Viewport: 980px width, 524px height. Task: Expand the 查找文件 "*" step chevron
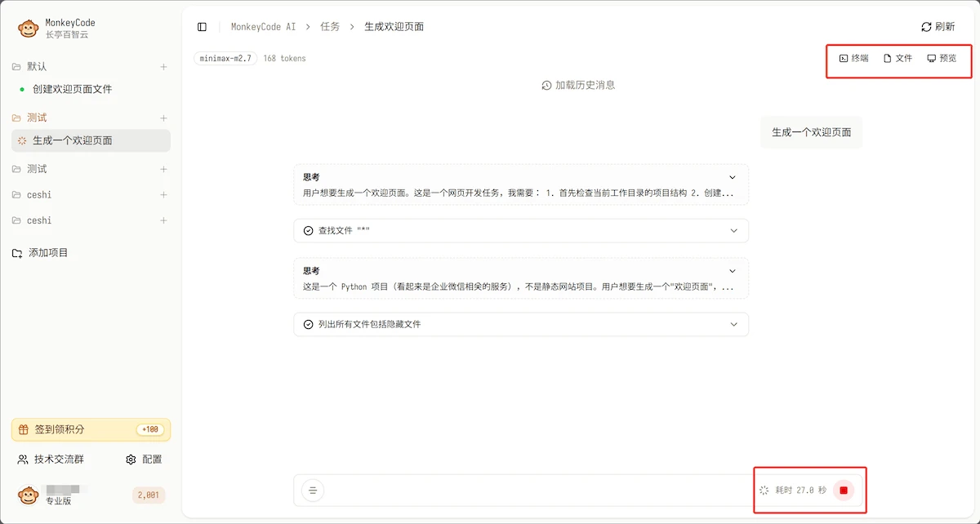tap(733, 231)
